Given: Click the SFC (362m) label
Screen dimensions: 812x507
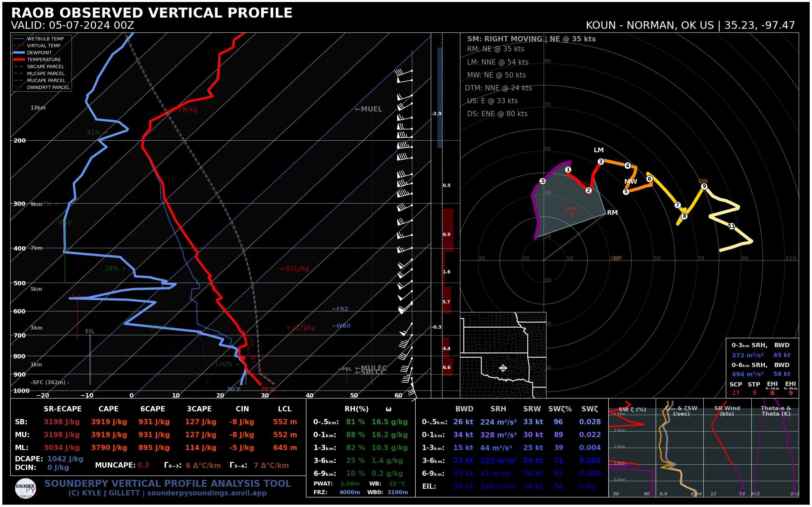Looking at the screenshot, I should click(x=50, y=382).
